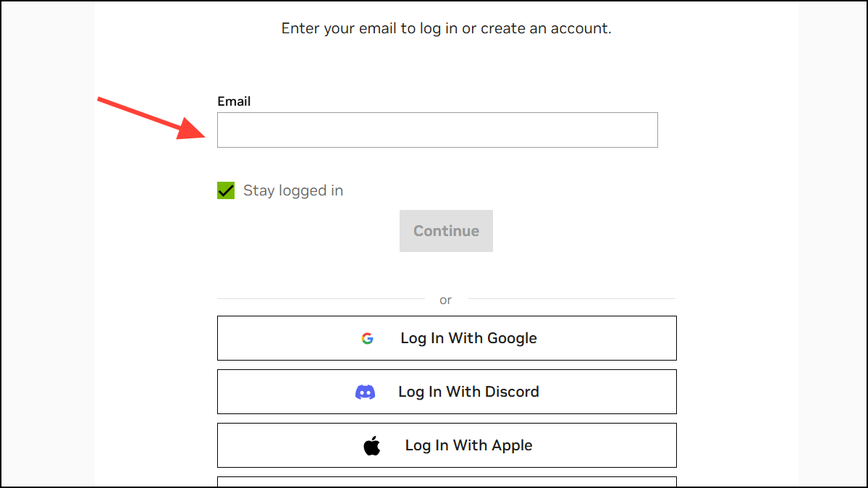
Task: Click the 'Stay logged in' label text
Action: coord(293,190)
